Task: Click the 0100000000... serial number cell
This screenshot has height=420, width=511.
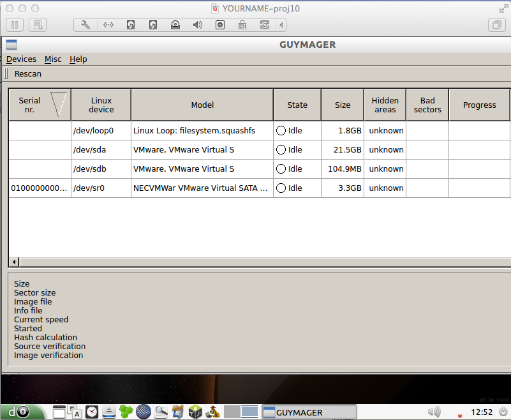Action: coord(40,188)
